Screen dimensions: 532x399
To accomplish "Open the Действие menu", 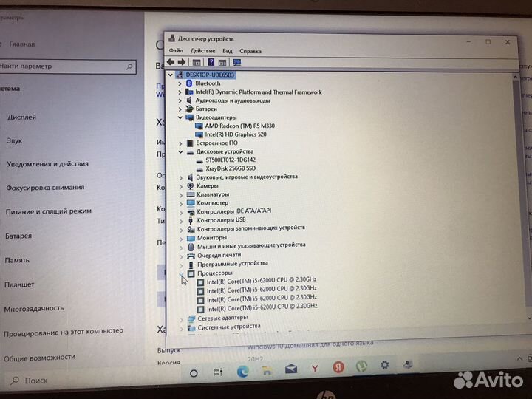I will tap(203, 51).
